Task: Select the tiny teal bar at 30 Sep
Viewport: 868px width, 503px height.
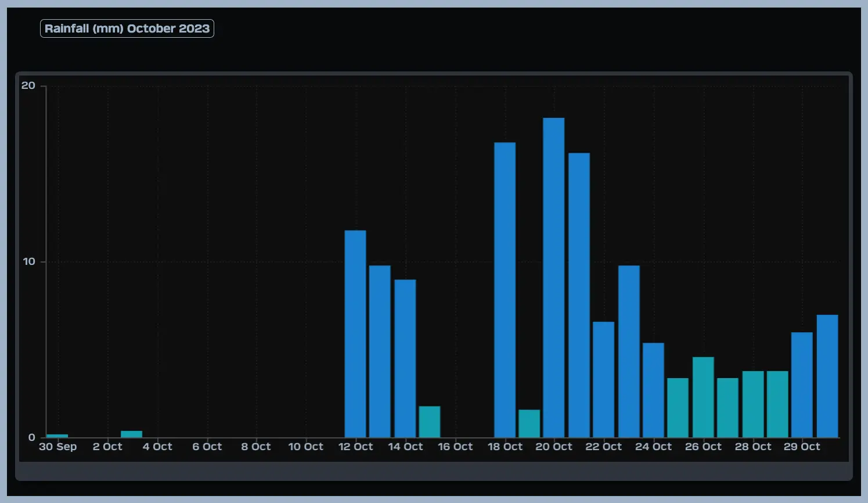Action: [57, 436]
